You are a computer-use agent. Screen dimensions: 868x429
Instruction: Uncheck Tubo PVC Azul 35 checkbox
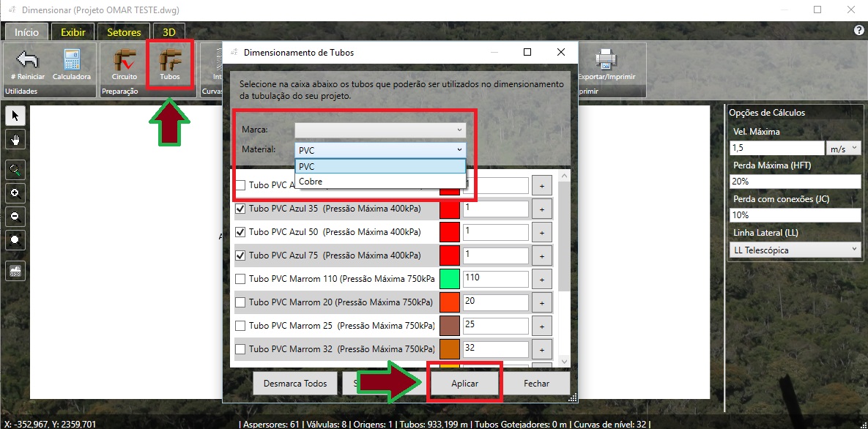pos(240,209)
